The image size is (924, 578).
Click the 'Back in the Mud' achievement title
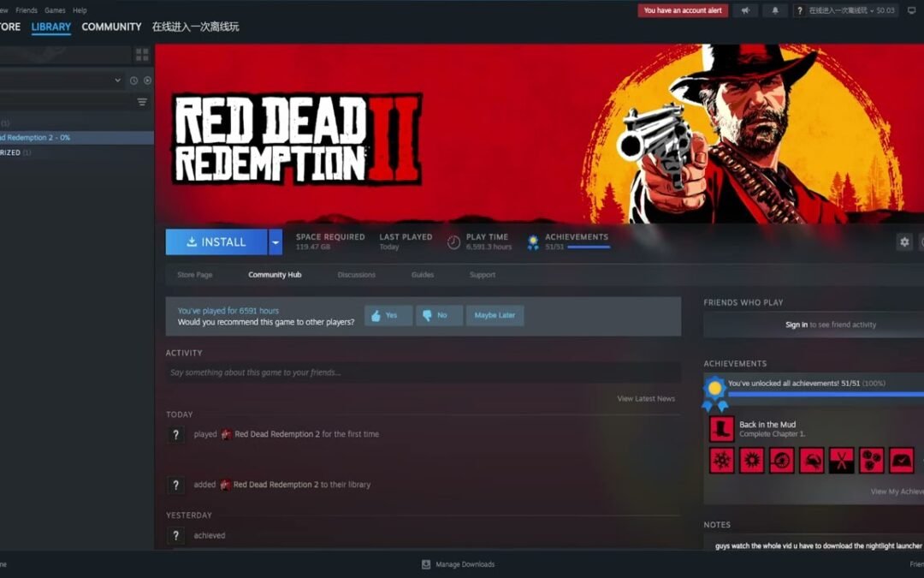pos(767,425)
